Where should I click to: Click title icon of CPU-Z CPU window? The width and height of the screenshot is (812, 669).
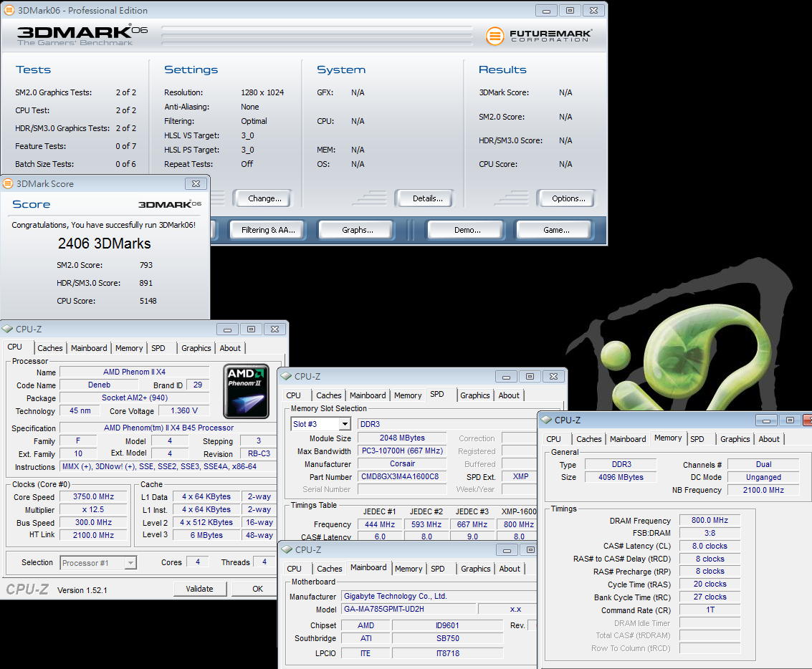point(8,329)
